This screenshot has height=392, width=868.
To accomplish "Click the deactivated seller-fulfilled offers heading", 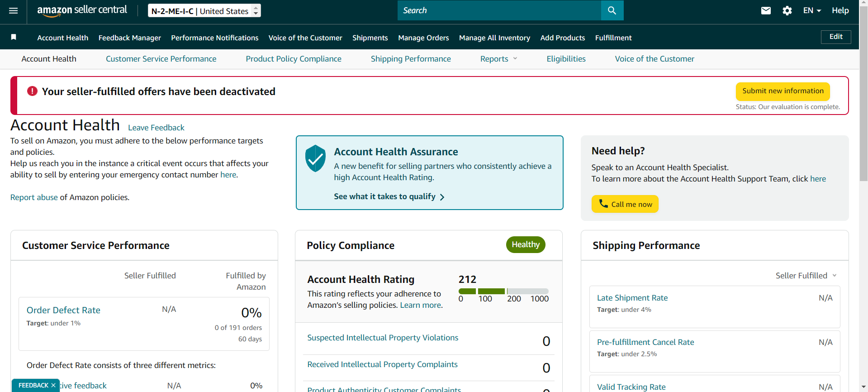I will [159, 91].
